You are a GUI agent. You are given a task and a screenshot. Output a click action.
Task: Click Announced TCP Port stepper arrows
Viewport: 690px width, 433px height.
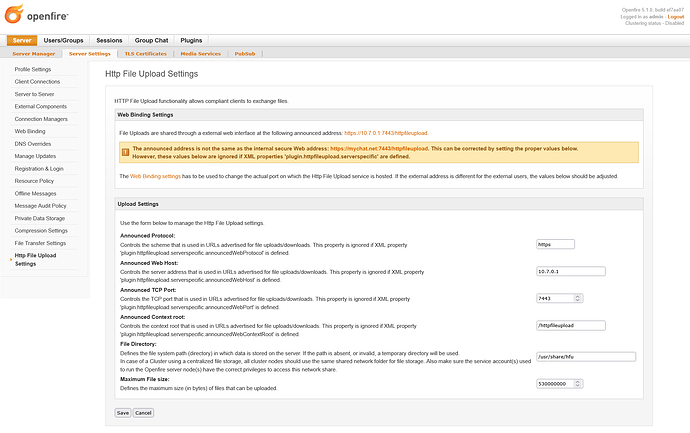pyautogui.click(x=578, y=298)
